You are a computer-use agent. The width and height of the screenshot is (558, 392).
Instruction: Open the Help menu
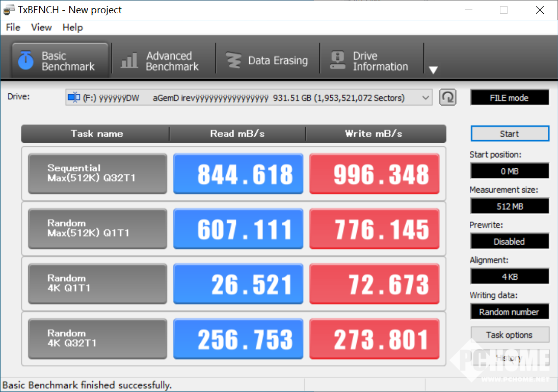coord(72,28)
